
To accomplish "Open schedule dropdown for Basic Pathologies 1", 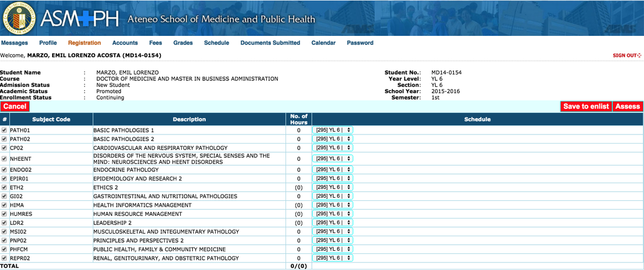I will point(333,130).
